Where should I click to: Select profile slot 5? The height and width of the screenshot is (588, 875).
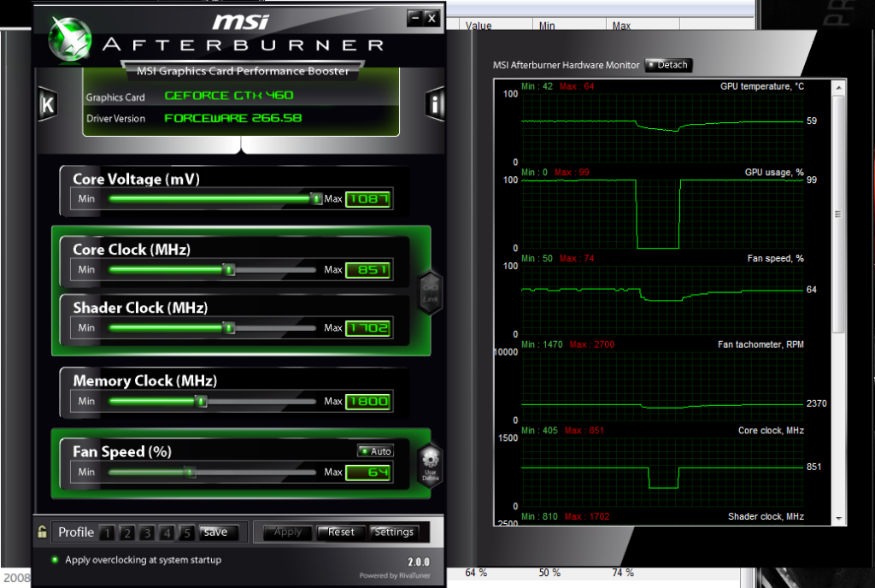[187, 532]
